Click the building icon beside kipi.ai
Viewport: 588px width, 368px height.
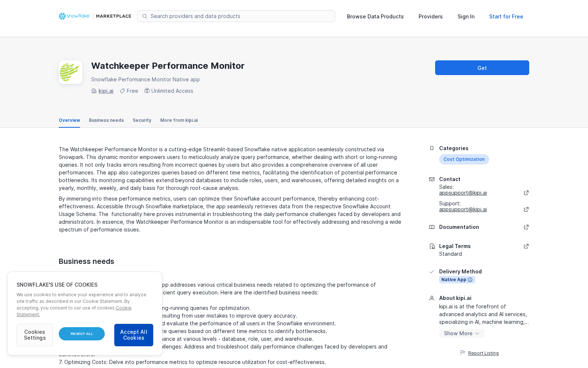click(94, 91)
